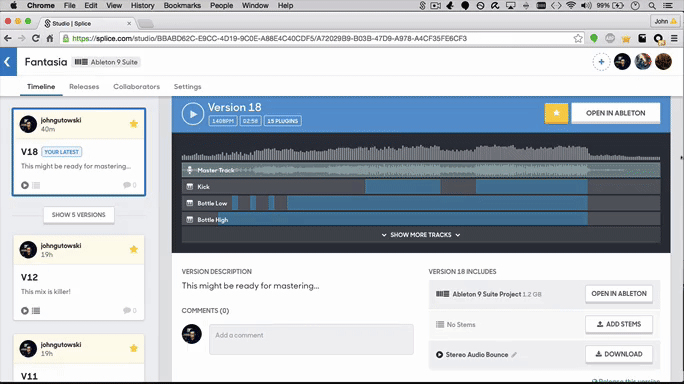
Task: Edit Stereo Audio Bounce with pencil icon
Action: [x=514, y=355]
